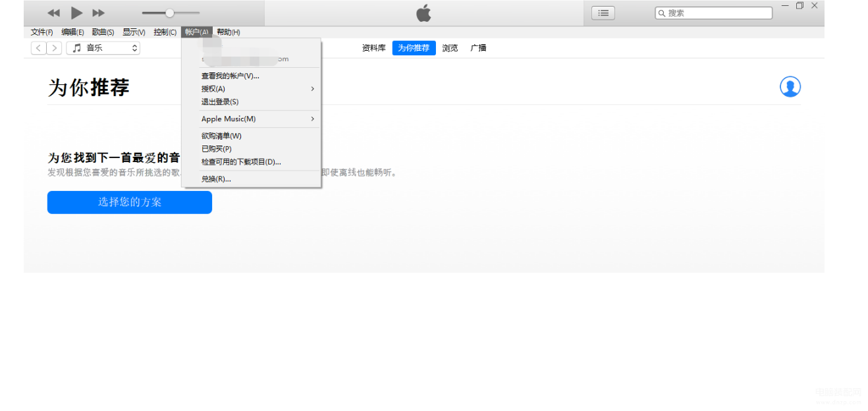The width and height of the screenshot is (868, 411).
Task: Choose 查看我的帐户(V)... menu item
Action: click(251, 76)
